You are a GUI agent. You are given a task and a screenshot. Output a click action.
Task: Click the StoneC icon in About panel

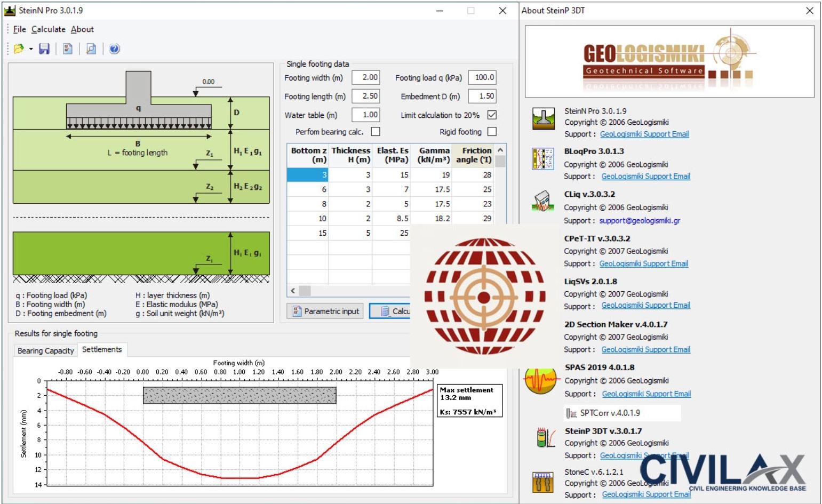pyautogui.click(x=542, y=483)
